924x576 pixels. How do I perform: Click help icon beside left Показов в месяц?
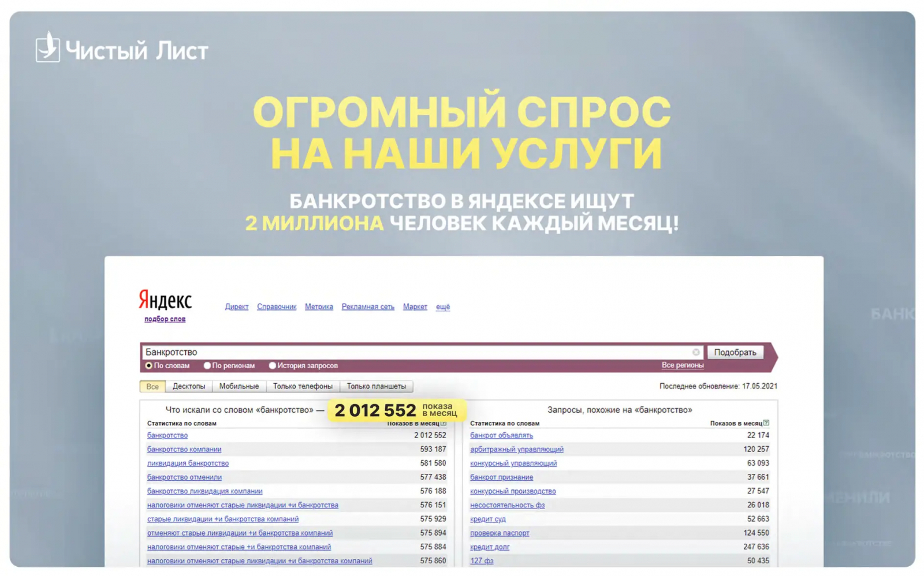[x=444, y=423]
